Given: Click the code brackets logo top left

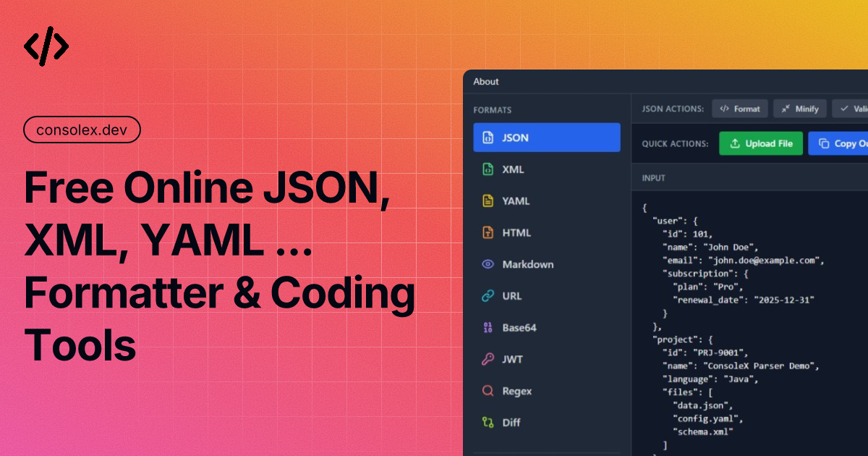Looking at the screenshot, I should [x=46, y=46].
